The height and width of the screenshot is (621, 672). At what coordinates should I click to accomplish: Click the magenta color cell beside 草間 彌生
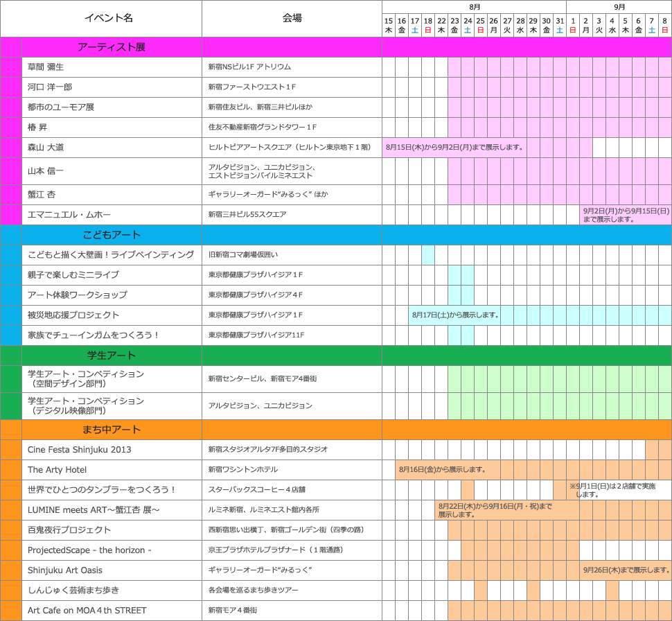point(11,67)
